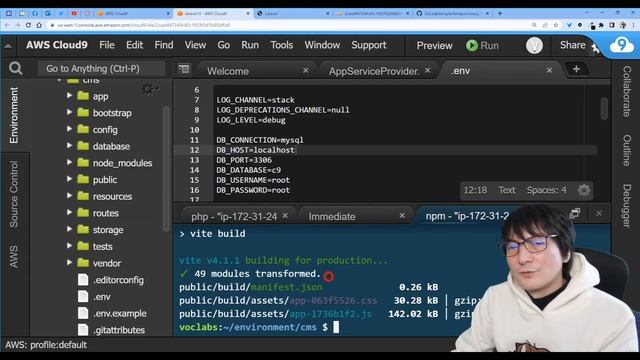Open the Edit menu
The image size is (640, 360).
[x=134, y=45]
